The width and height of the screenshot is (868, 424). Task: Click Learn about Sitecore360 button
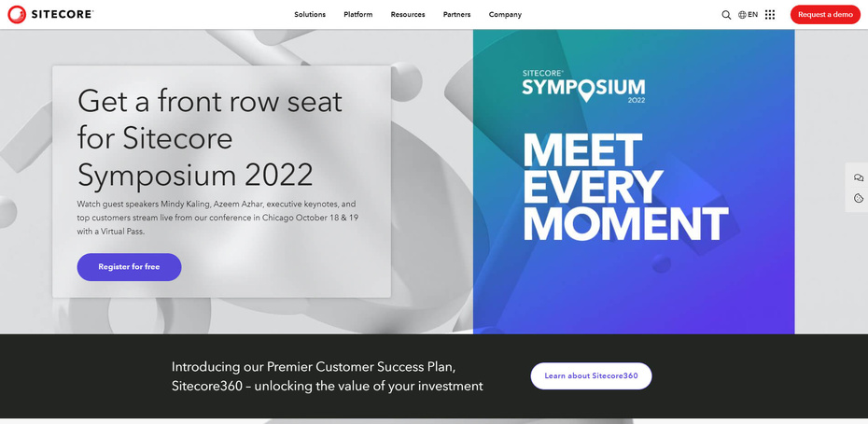[591, 375]
